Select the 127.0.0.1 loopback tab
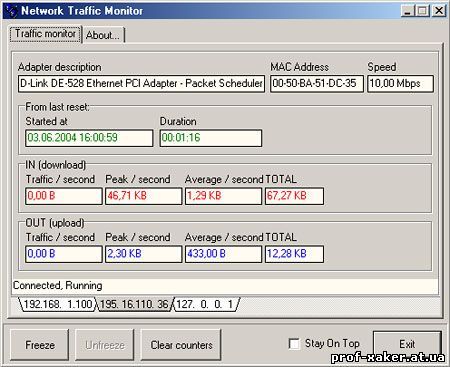The image size is (450, 367). point(205,304)
